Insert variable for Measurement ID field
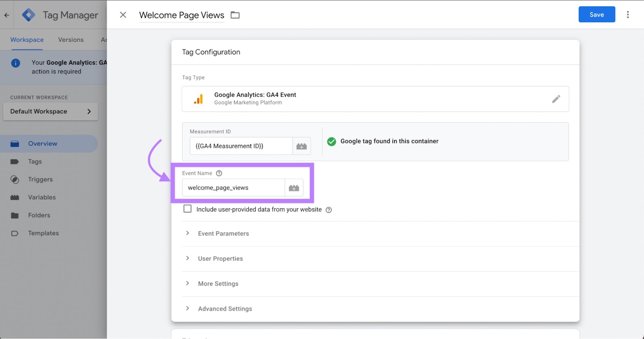Viewport: 644px width, 339px height. 301,146
